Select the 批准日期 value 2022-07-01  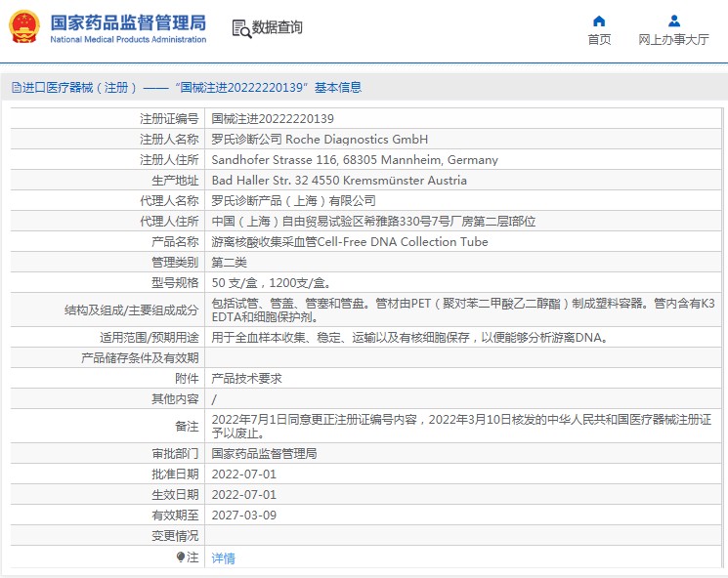pos(243,475)
